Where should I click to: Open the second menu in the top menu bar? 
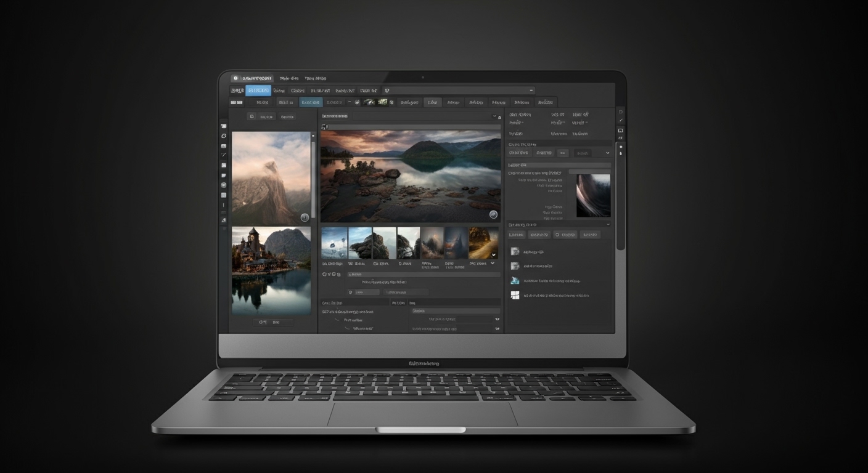(x=287, y=78)
